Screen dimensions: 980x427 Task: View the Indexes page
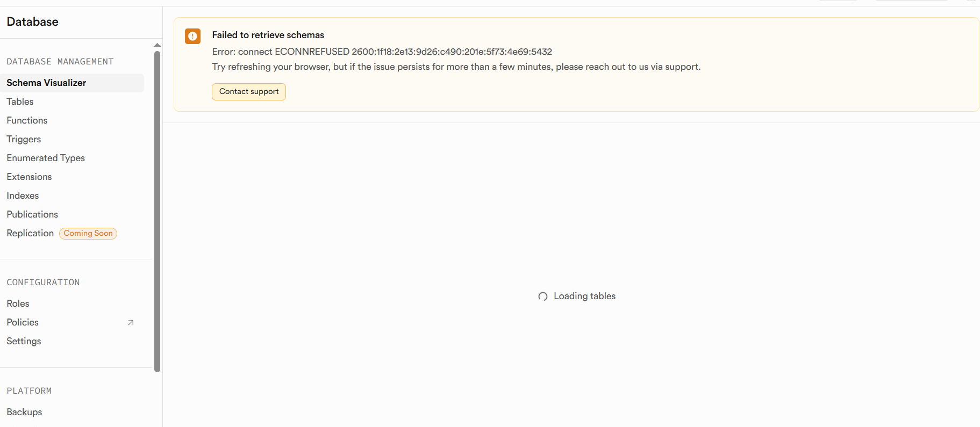(23, 196)
